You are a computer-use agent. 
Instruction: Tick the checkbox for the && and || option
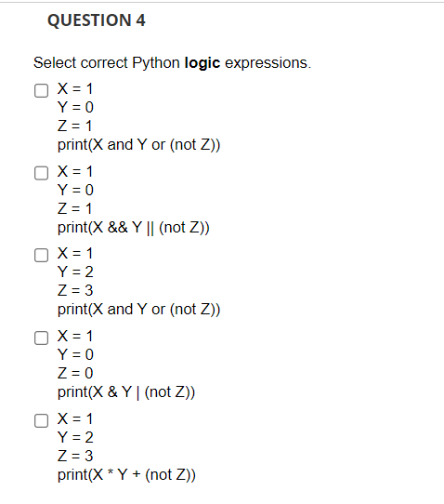[42, 173]
